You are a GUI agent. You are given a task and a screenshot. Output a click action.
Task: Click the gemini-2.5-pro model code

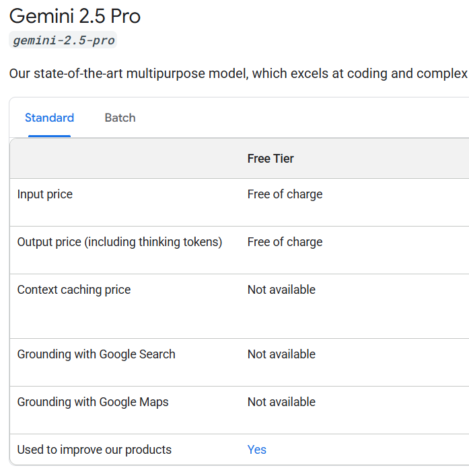pos(64,40)
